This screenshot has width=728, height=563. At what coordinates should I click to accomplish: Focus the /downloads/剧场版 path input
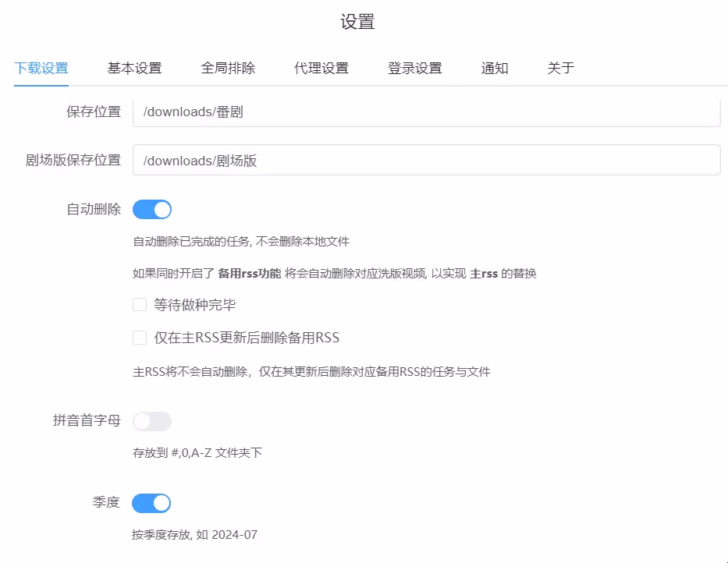tap(426, 160)
